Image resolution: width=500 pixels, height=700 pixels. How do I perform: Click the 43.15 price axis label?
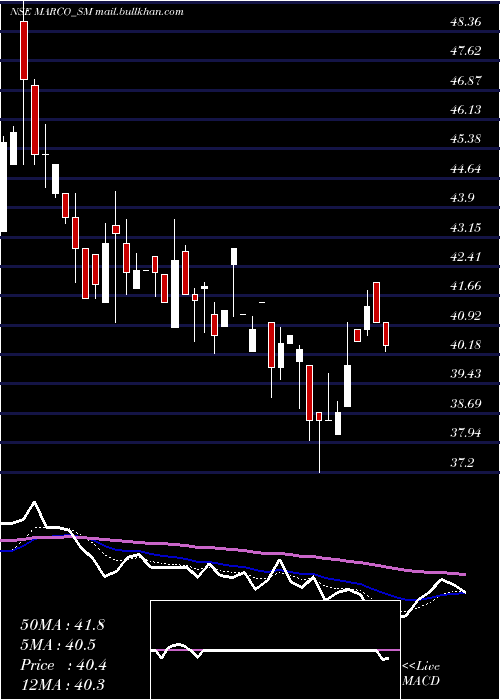(x=466, y=228)
